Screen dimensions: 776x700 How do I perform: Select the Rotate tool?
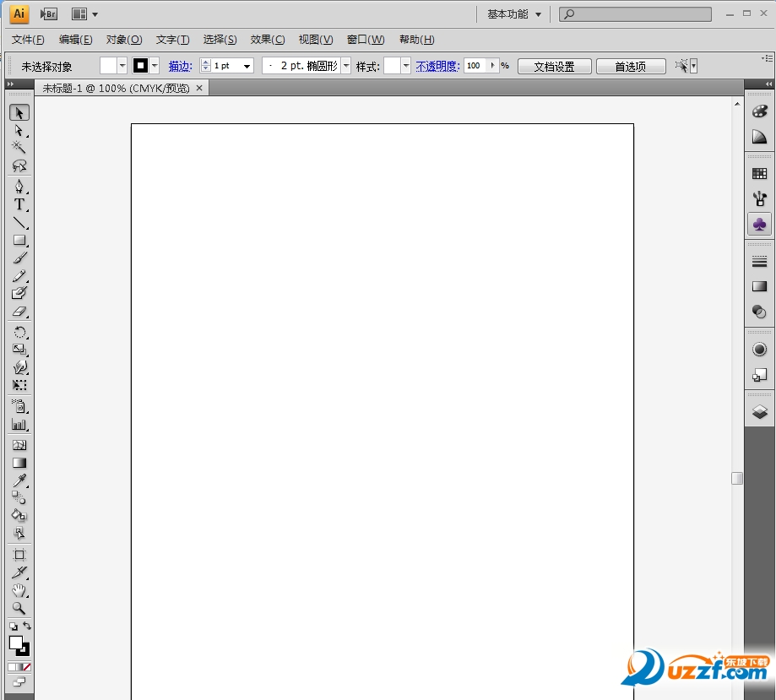(19, 332)
